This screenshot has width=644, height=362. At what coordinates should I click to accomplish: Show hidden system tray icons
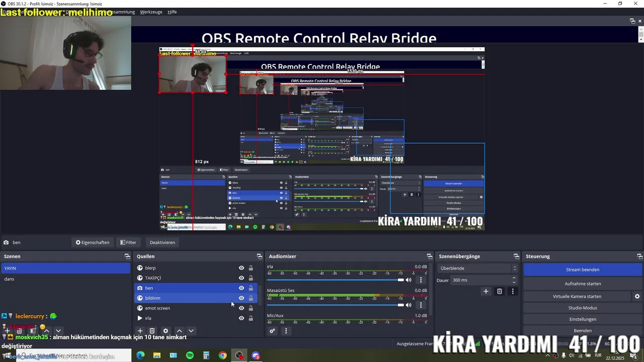[548, 355]
